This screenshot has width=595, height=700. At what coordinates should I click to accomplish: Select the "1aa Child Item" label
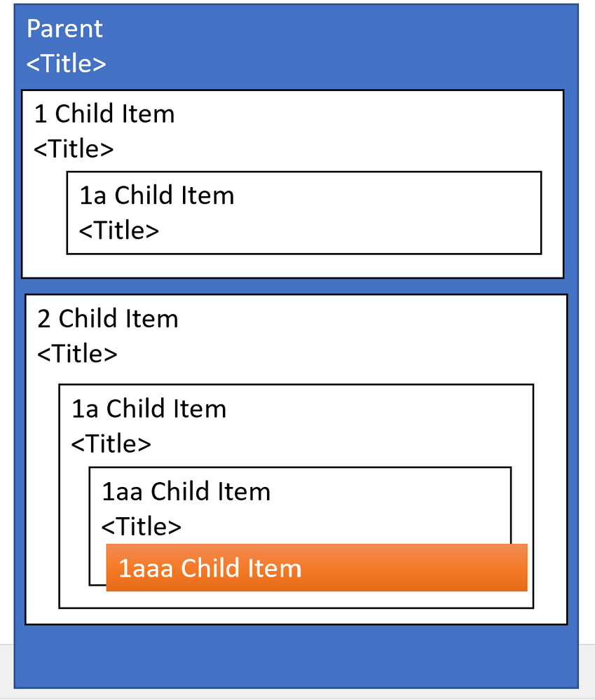(x=186, y=491)
